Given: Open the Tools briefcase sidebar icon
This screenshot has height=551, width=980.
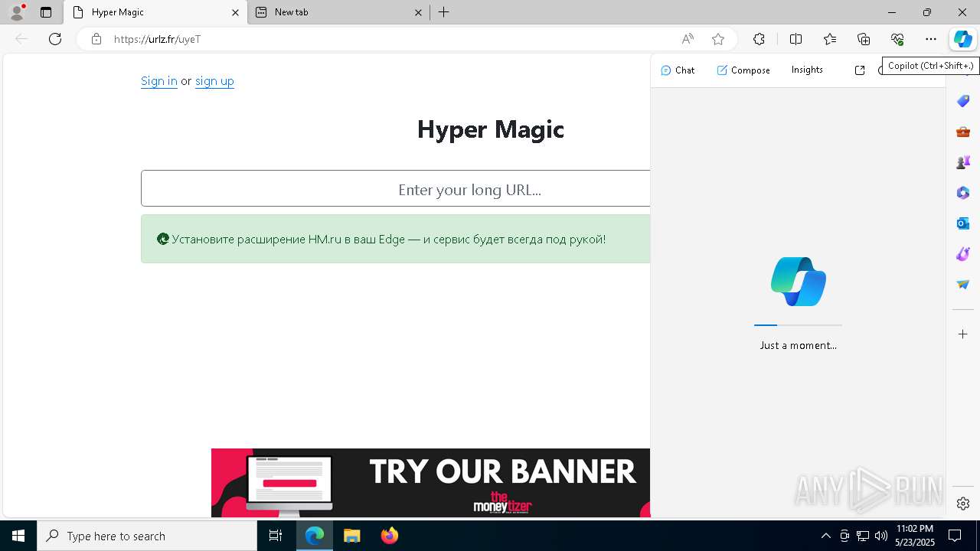Looking at the screenshot, I should [963, 132].
